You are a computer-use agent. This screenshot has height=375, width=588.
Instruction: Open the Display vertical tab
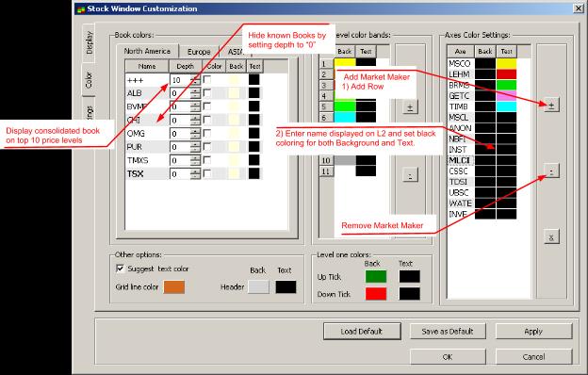coord(89,42)
